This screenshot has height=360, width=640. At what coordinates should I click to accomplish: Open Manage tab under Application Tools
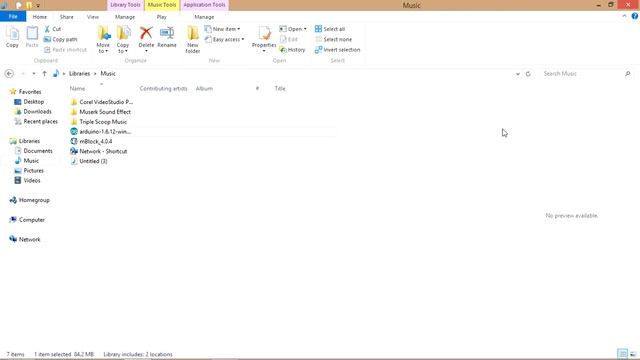click(x=204, y=17)
